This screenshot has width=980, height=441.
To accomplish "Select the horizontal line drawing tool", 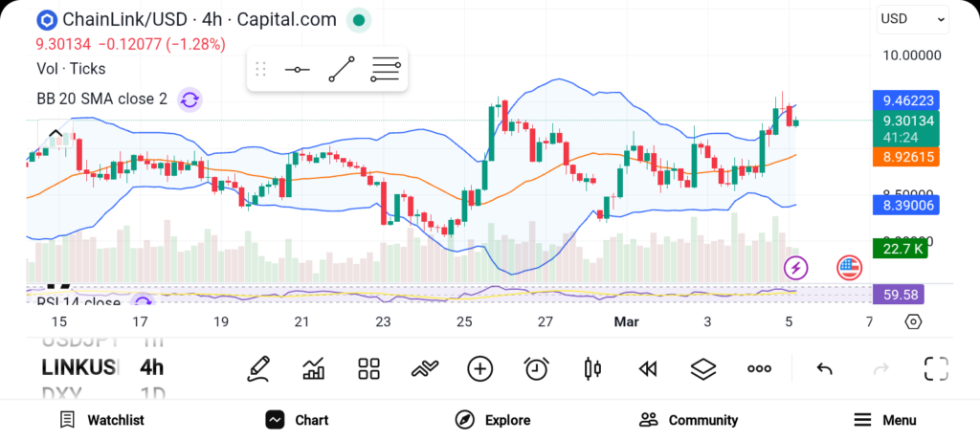I will 298,70.
